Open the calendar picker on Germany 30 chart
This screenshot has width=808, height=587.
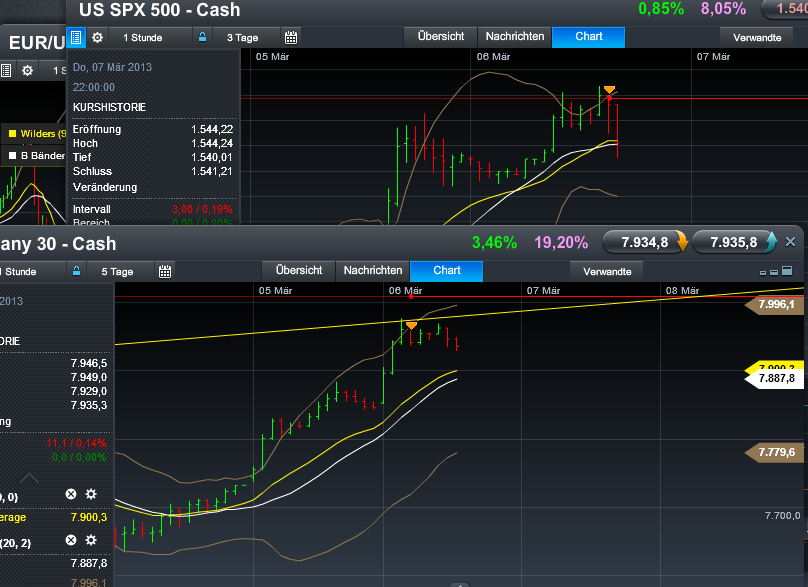[165, 269]
